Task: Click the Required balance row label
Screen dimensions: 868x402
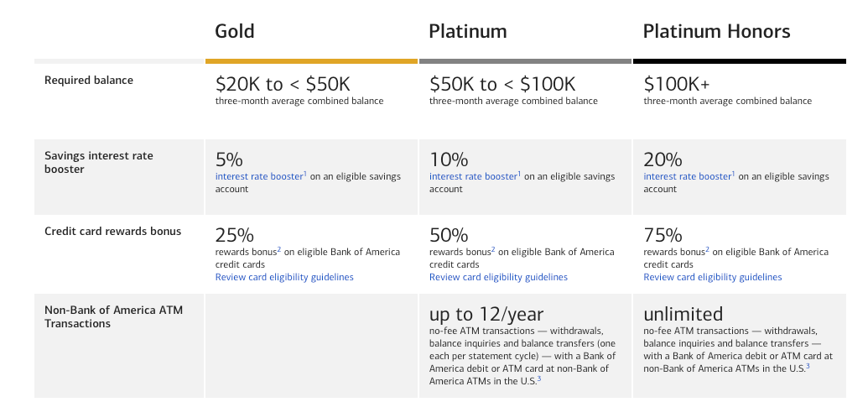Action: [x=89, y=81]
